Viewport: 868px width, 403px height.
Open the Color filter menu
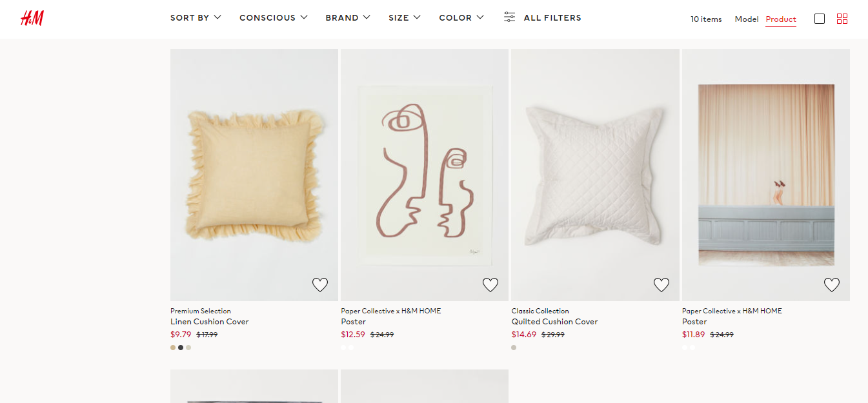(x=461, y=17)
